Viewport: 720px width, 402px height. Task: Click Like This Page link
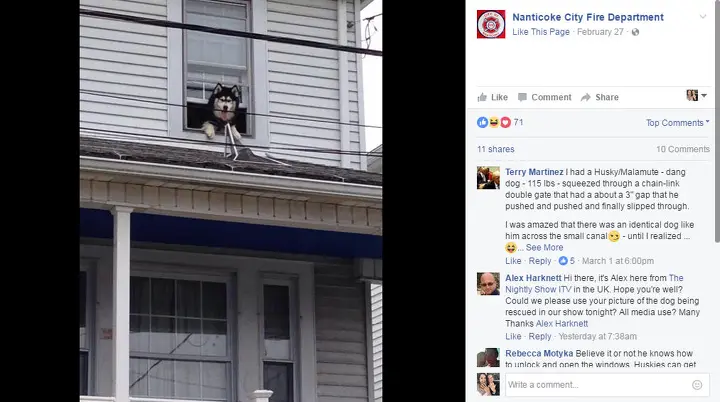(540, 32)
